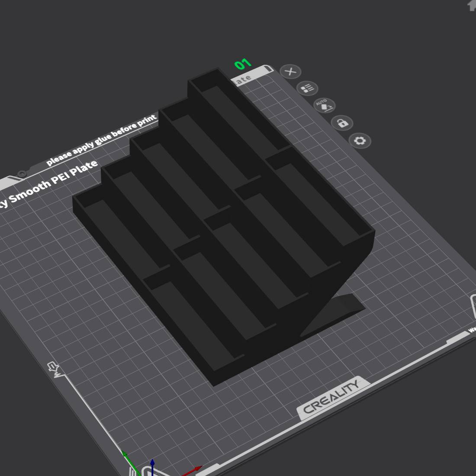Screen dimensions: 476x476
Task: Click the arrange objects list icon
Action: tap(307, 89)
